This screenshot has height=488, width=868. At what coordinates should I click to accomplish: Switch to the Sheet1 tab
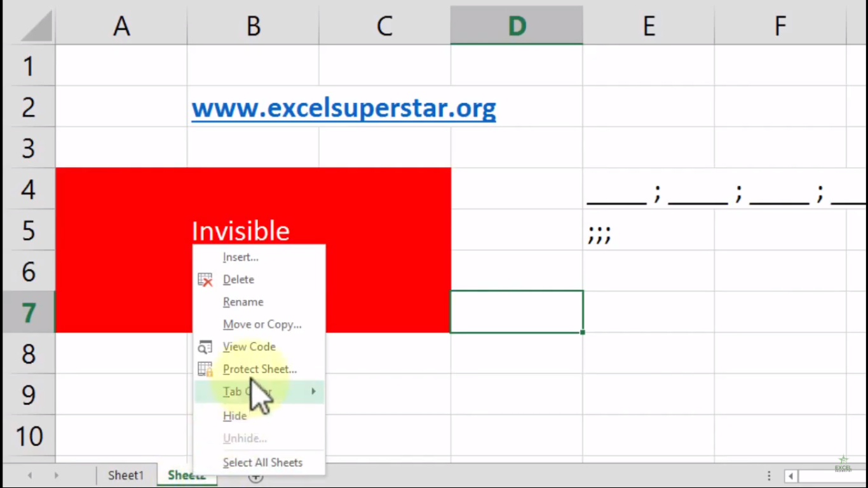[x=126, y=475]
